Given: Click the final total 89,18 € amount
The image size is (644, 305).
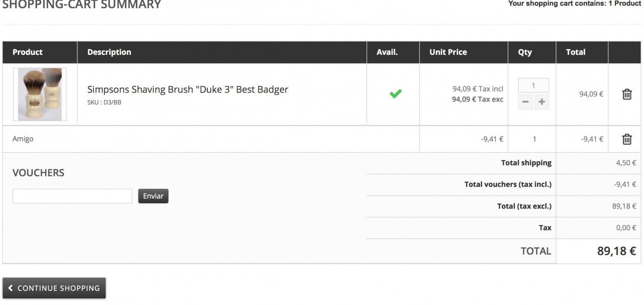Looking at the screenshot, I should [616, 251].
